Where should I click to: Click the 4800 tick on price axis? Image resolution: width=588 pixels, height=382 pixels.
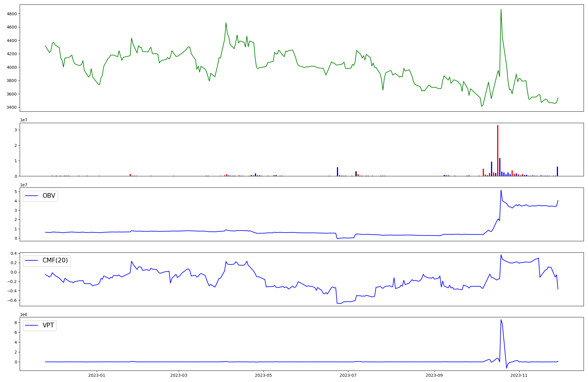pos(12,14)
